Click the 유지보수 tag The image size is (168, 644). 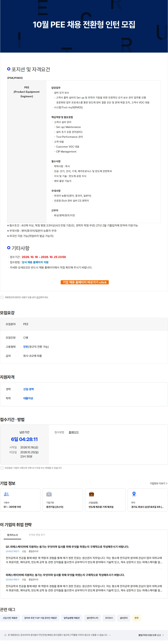[x=109, y=618]
